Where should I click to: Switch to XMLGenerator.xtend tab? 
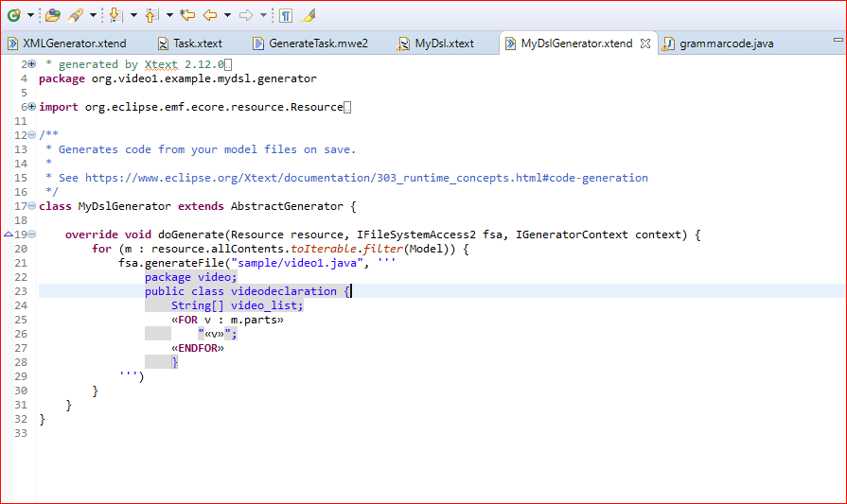pyautogui.click(x=75, y=43)
